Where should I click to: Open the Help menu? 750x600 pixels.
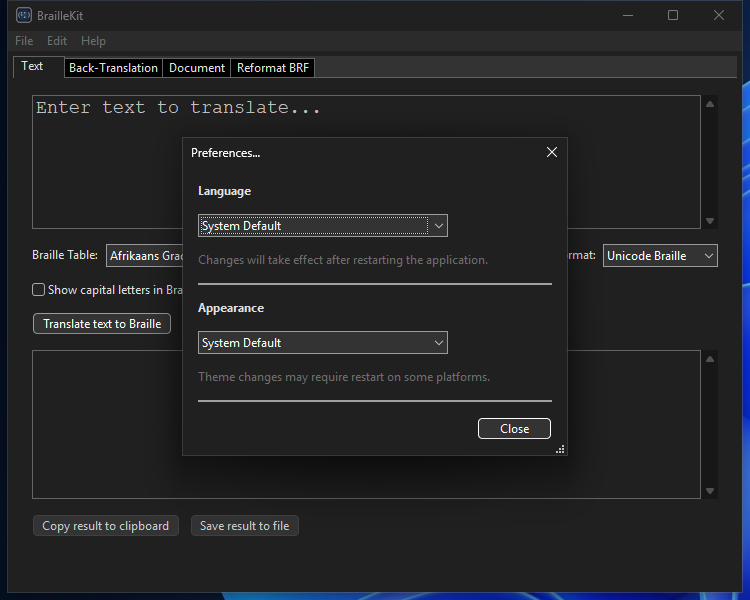pyautogui.click(x=93, y=41)
